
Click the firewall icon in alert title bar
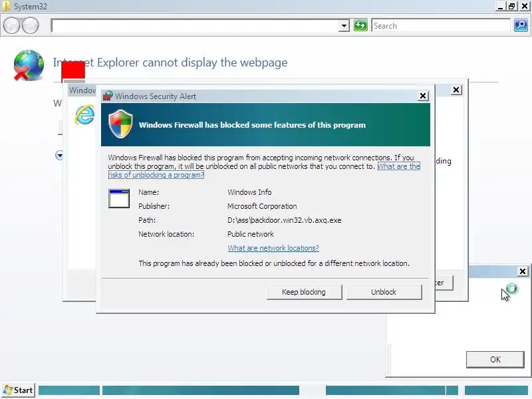click(108, 96)
